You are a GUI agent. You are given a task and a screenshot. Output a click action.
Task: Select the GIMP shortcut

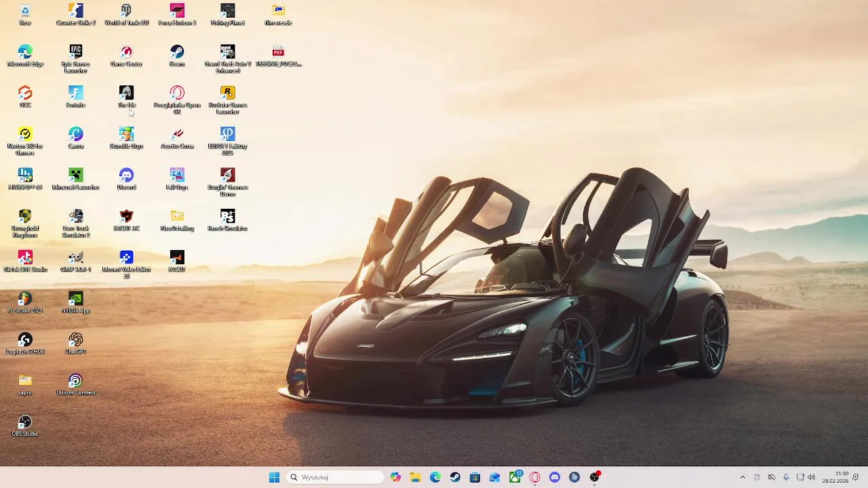[x=76, y=262]
